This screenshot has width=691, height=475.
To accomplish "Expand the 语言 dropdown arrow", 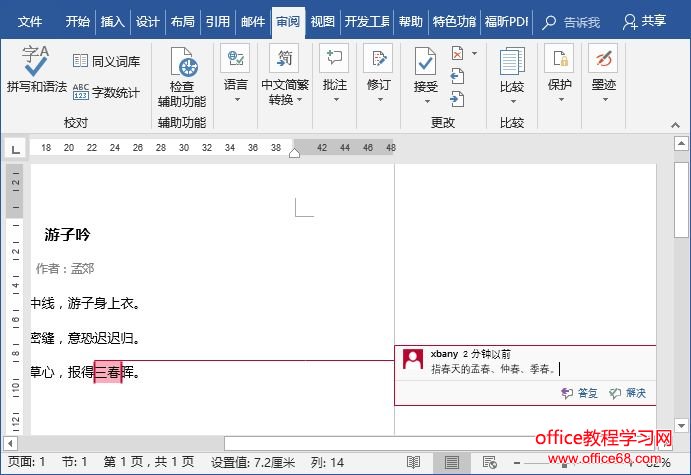I will coord(237,100).
